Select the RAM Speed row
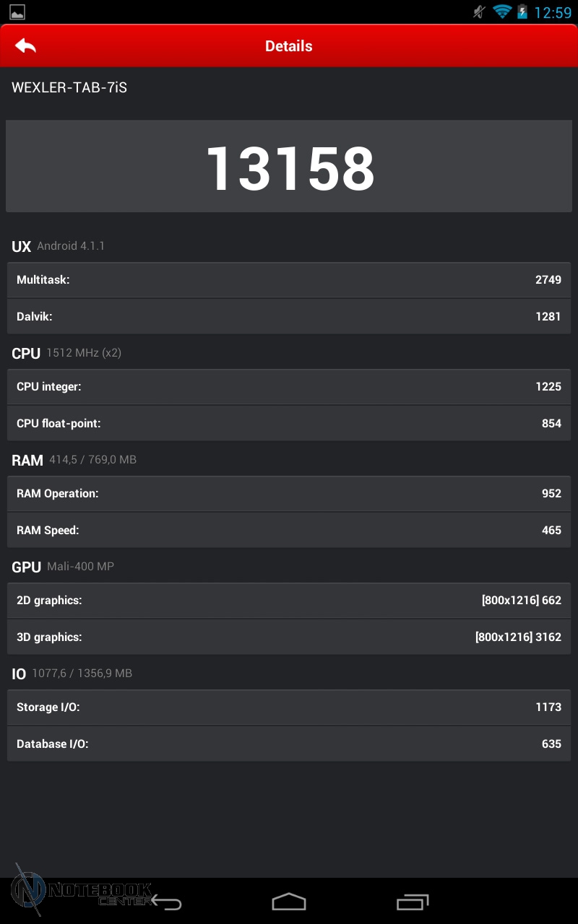This screenshot has width=578, height=924. 289,531
